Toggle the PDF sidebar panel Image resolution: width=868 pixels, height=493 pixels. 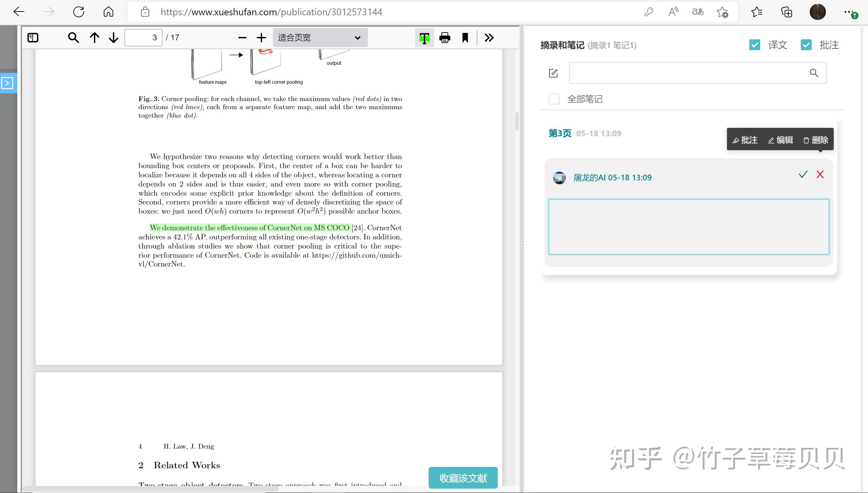point(33,37)
